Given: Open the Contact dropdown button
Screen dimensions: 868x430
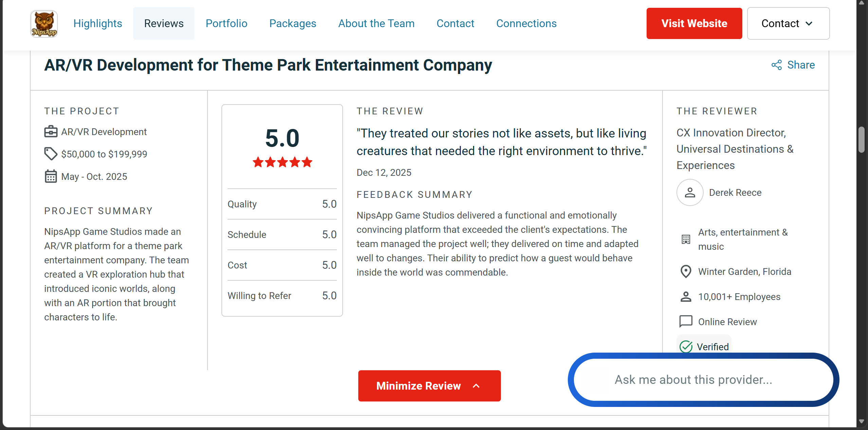Looking at the screenshot, I should click(x=788, y=23).
